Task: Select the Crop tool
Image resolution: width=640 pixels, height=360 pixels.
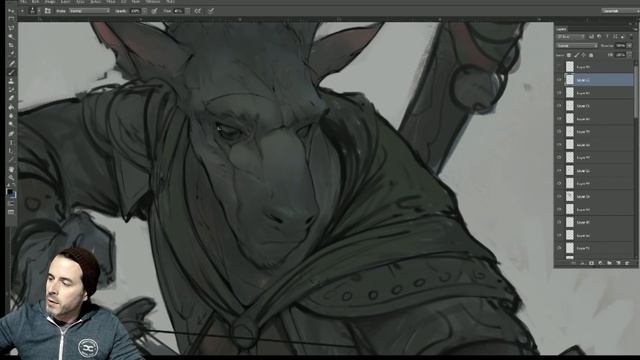Action: click(11, 44)
